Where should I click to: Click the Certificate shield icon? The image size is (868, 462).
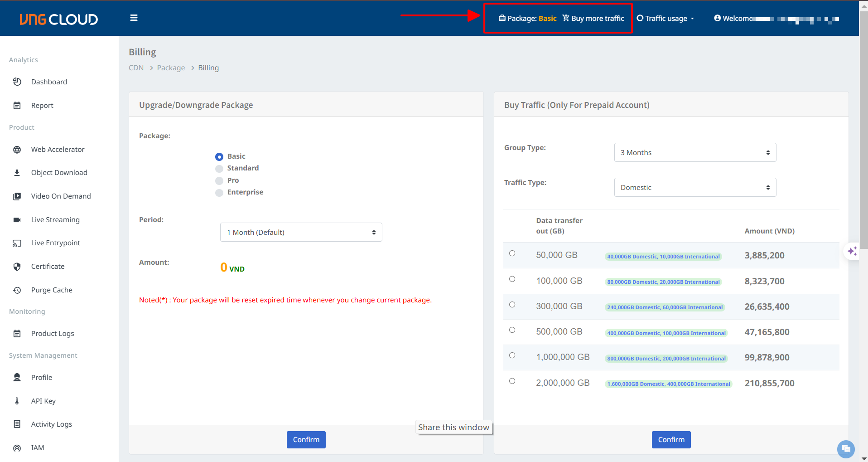click(x=17, y=267)
